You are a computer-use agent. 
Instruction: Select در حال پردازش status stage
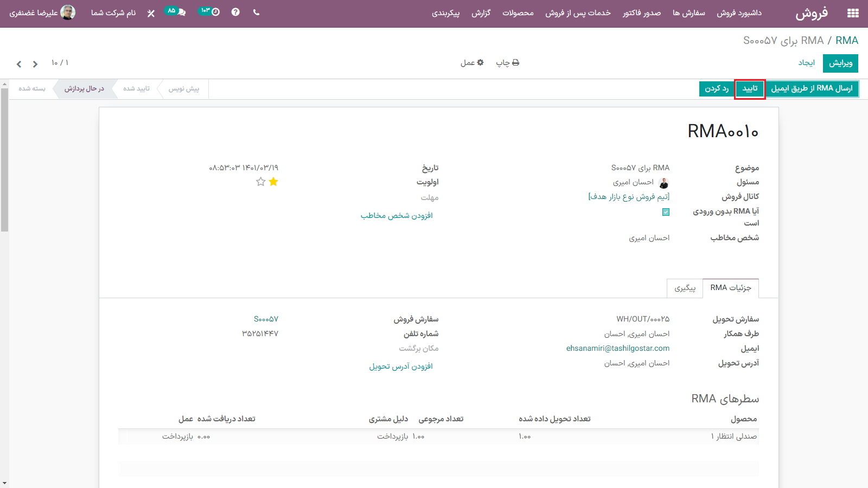tap(84, 88)
